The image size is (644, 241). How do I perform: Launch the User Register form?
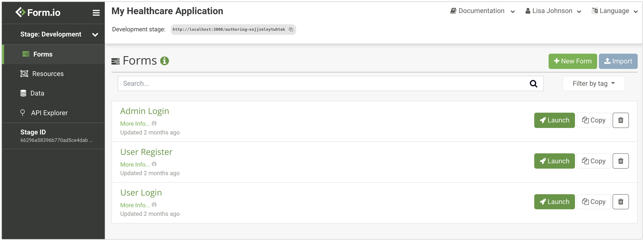tap(554, 161)
